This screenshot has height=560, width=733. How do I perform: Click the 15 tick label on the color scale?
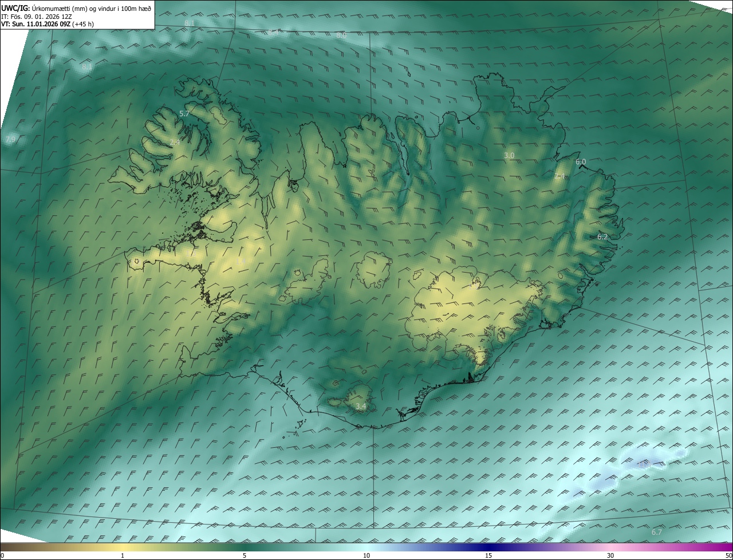pos(488,555)
